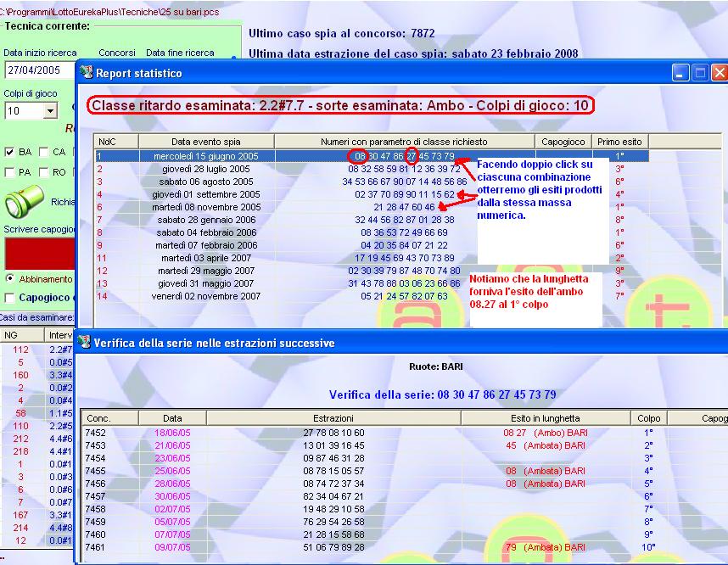Select NG value 167 in left list
This screenshot has height=565, width=728.
[x=21, y=515]
